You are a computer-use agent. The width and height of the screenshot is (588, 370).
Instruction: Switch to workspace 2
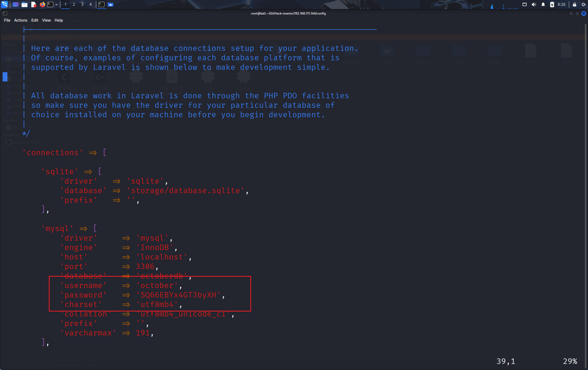tap(74, 4)
